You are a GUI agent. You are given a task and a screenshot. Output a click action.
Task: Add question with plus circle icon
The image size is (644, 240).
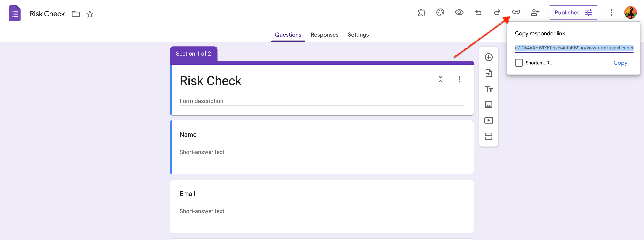coord(489,57)
